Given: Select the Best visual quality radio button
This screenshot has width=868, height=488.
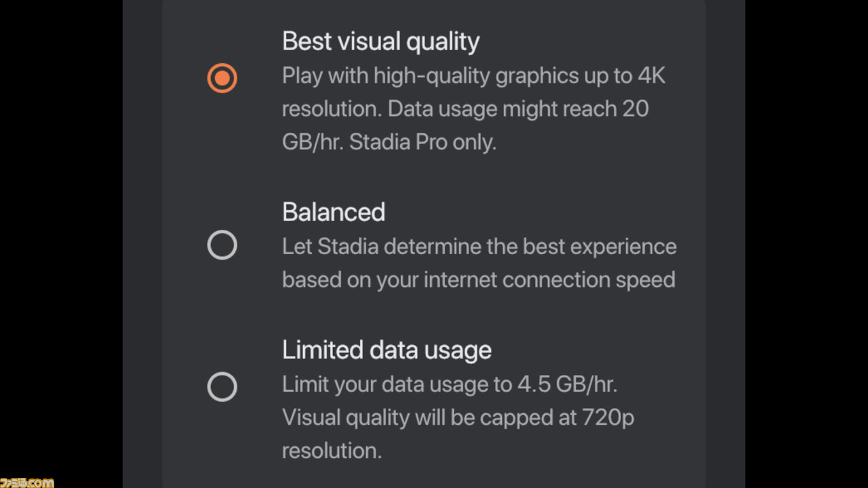Looking at the screenshot, I should point(222,78).
